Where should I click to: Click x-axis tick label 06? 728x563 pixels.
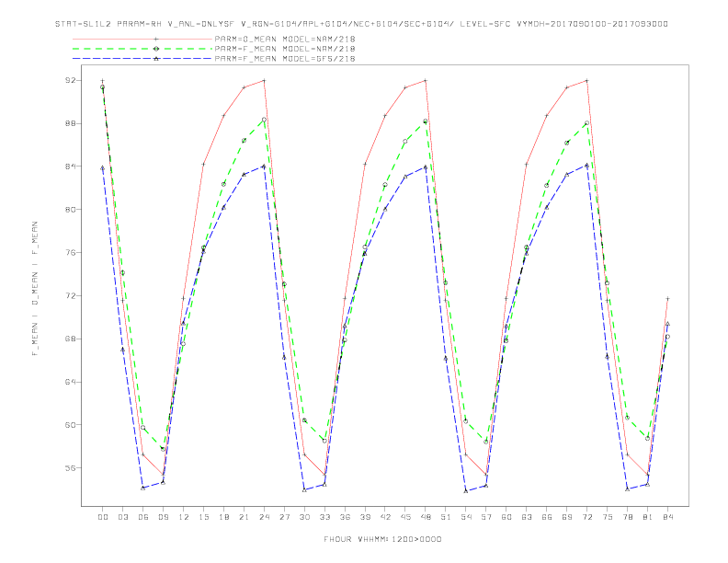(x=143, y=517)
